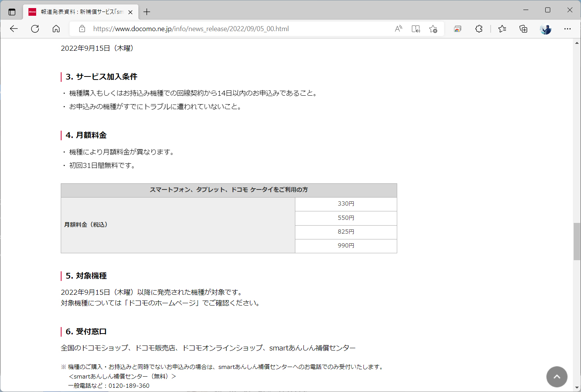
Task: Click the '6. 受付窓口' heading
Action: tap(86, 331)
